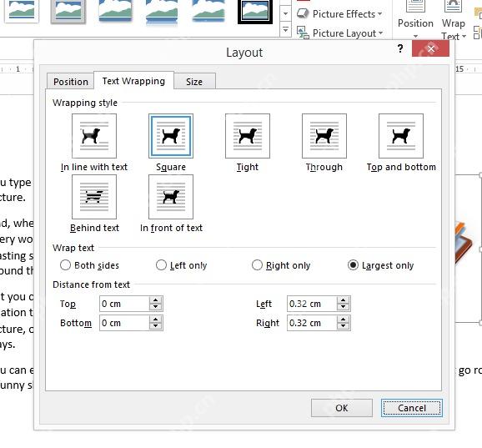Increase the Top distance value

[x=156, y=300]
